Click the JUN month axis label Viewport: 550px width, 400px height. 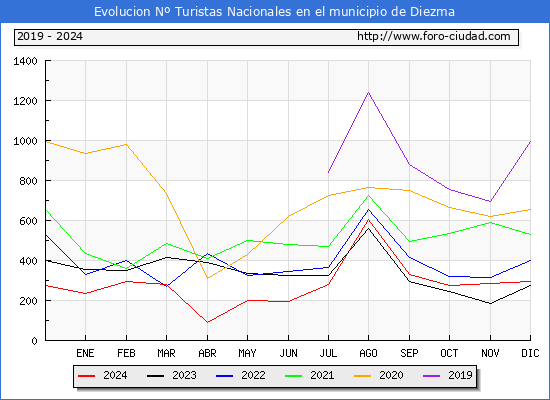288,353
